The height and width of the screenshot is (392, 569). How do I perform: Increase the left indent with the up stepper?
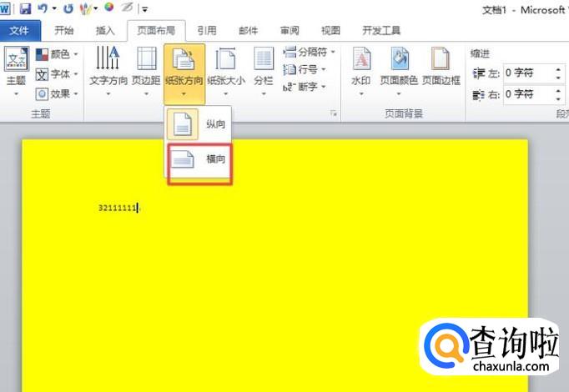(558, 69)
